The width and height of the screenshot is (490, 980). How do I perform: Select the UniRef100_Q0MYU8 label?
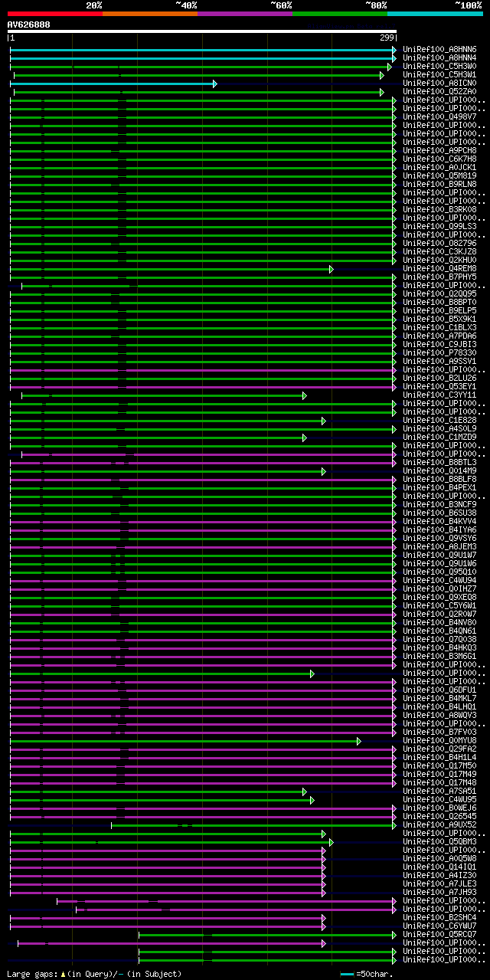click(439, 741)
